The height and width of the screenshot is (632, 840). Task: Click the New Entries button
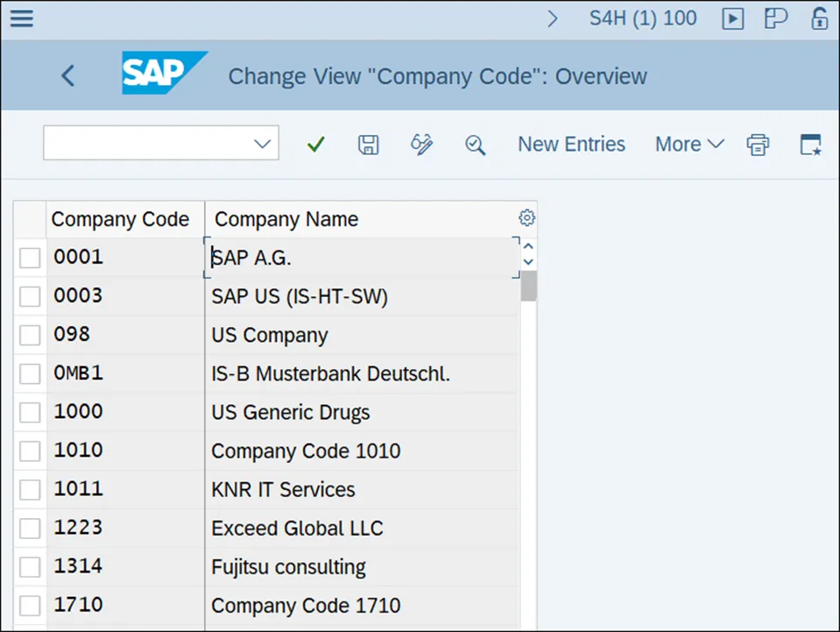tap(571, 145)
